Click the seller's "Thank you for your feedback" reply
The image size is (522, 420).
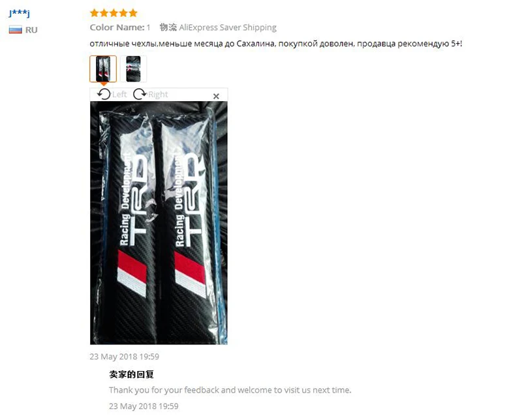(x=230, y=390)
